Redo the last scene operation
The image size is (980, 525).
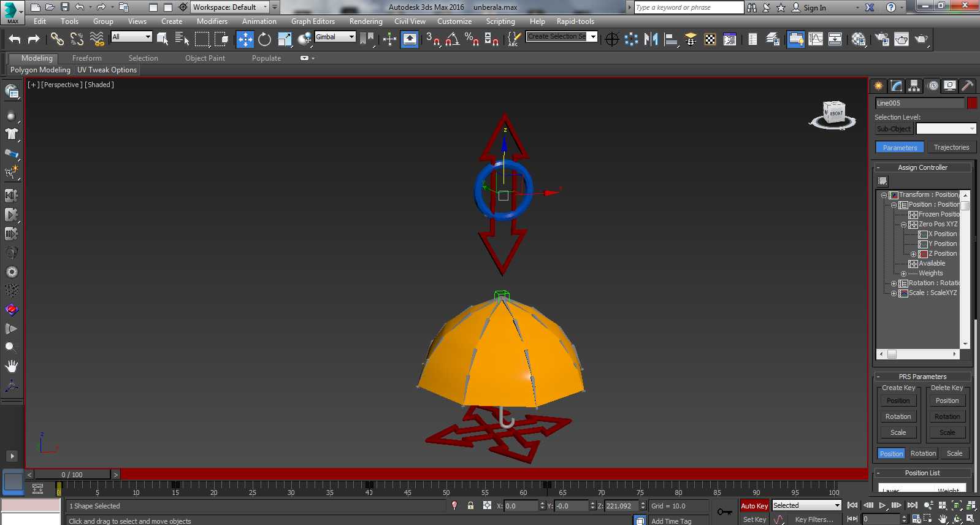[34, 39]
